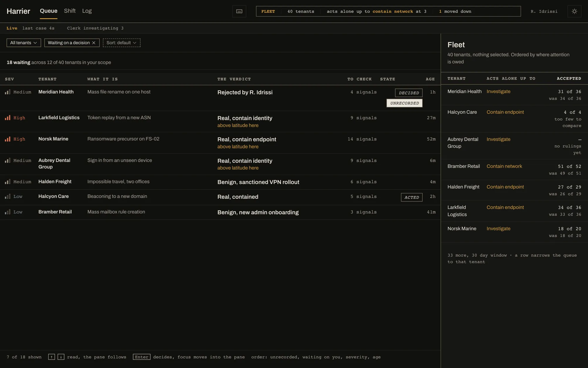Select Bramber Retail in the queue
588x368 pixels.
click(220, 212)
